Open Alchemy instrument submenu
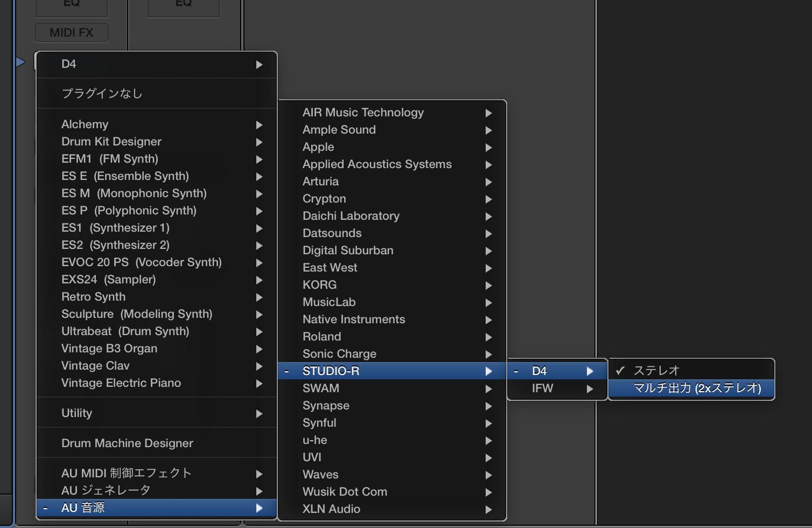The width and height of the screenshot is (812, 528). click(x=157, y=124)
